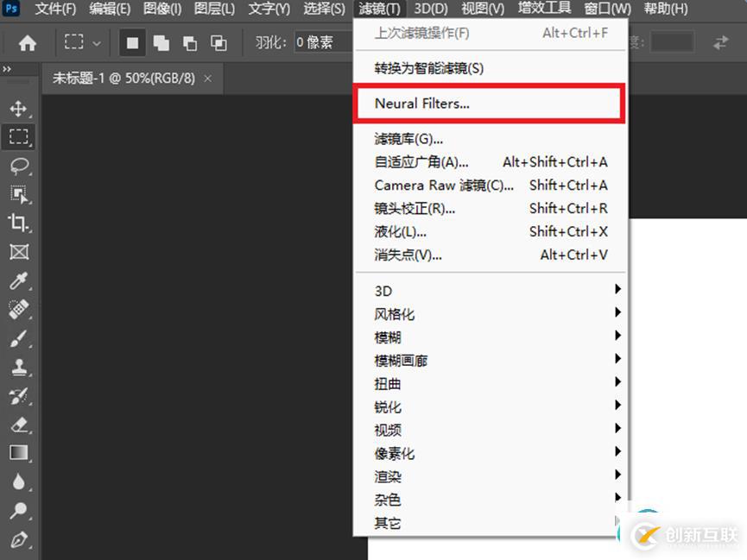Expand the 模糊画廊 submenu
747x560 pixels.
[491, 360]
